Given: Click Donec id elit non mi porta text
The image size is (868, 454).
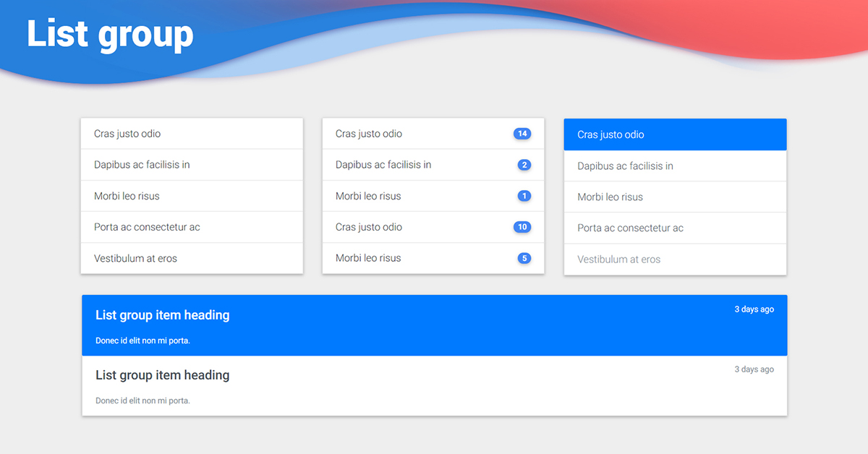Looking at the screenshot, I should (x=141, y=340).
